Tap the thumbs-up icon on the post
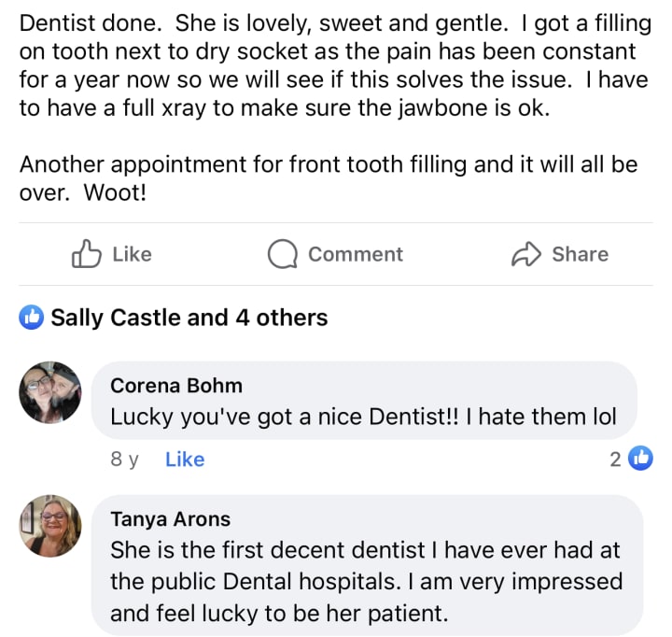 coord(87,254)
